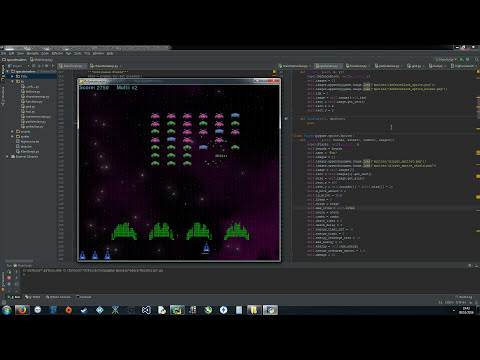Screen dimensions: 480x360
Task: Switch to highscores.txt tab in right editor
Action: click(464, 66)
